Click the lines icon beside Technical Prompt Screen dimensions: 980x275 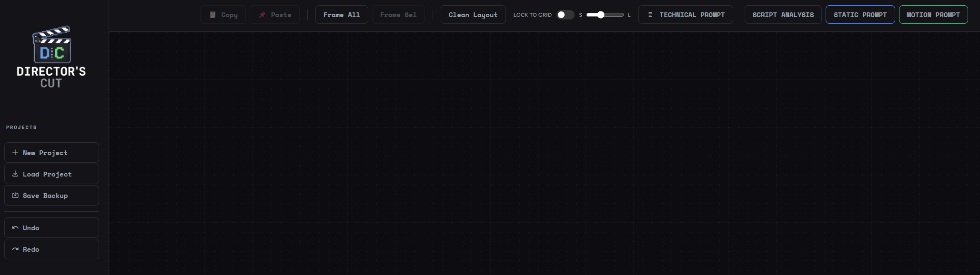650,15
